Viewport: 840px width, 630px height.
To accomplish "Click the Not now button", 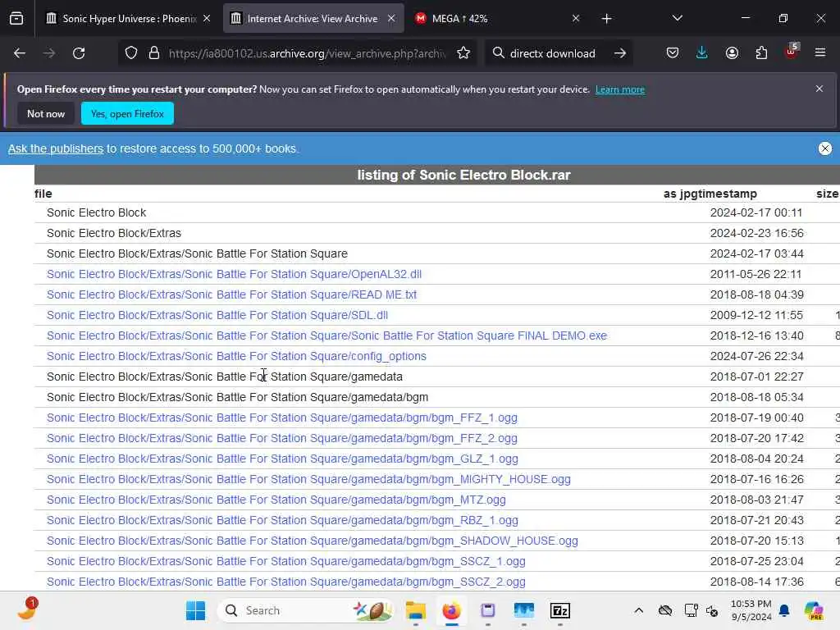I will click(46, 113).
